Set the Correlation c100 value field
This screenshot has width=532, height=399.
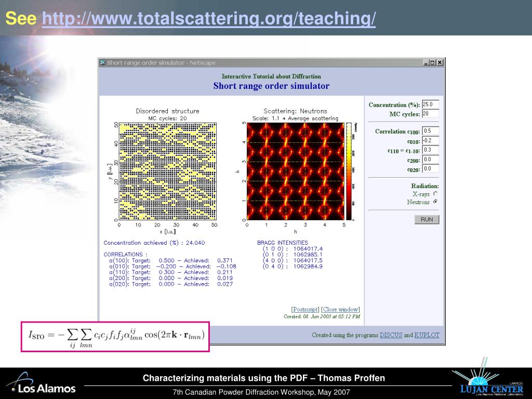(431, 131)
